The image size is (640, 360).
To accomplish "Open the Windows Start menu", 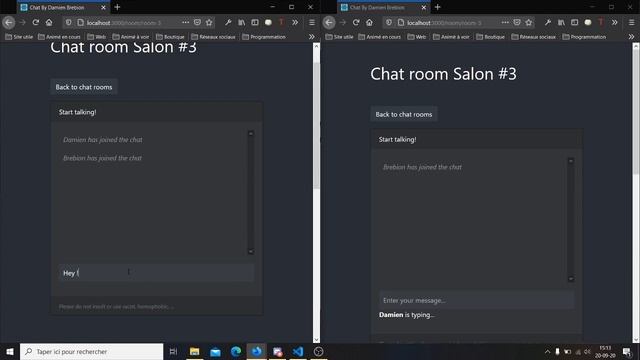I will coord(10,351).
